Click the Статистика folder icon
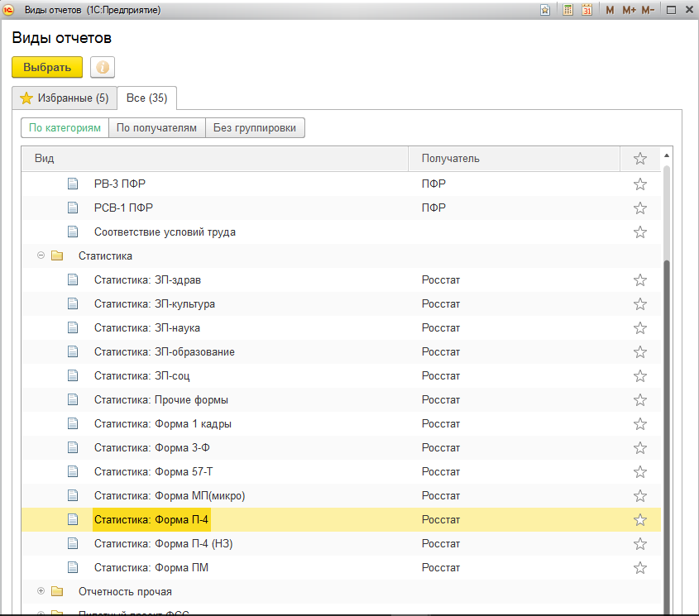The width and height of the screenshot is (699, 616). pyautogui.click(x=57, y=255)
